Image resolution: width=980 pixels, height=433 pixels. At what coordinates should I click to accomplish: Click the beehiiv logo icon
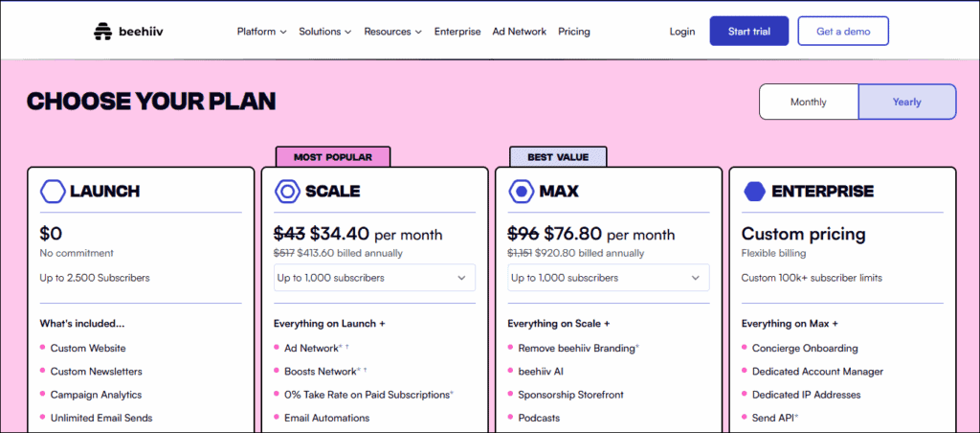tap(102, 32)
